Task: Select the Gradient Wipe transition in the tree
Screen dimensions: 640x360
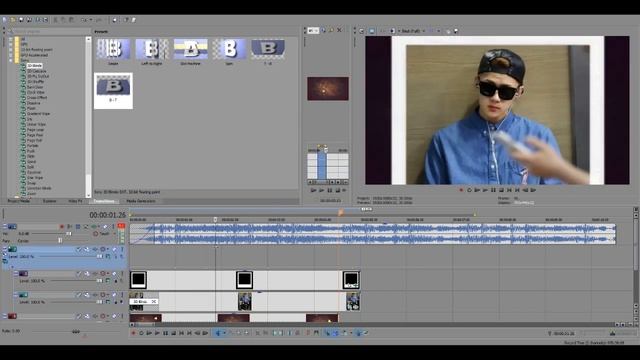Action: click(38, 113)
